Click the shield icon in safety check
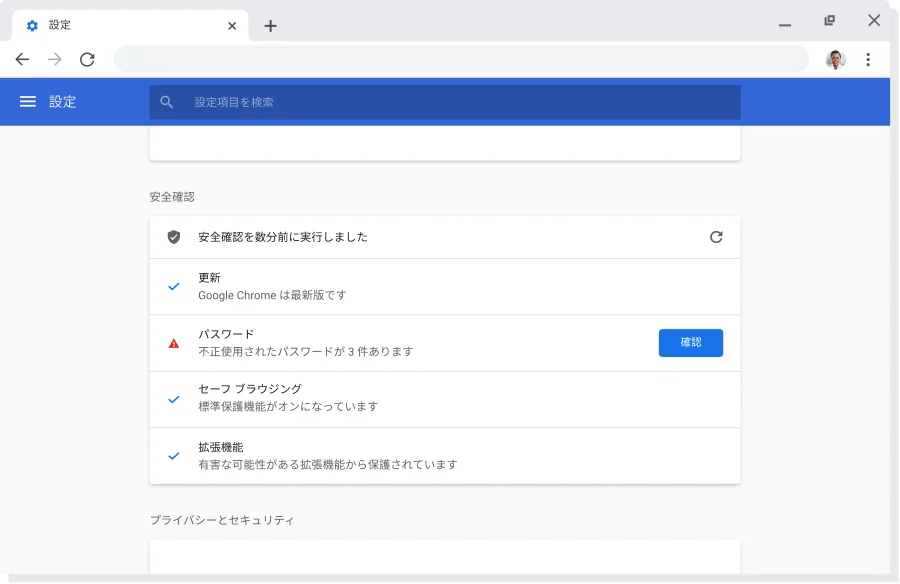900x584 pixels. 174,237
